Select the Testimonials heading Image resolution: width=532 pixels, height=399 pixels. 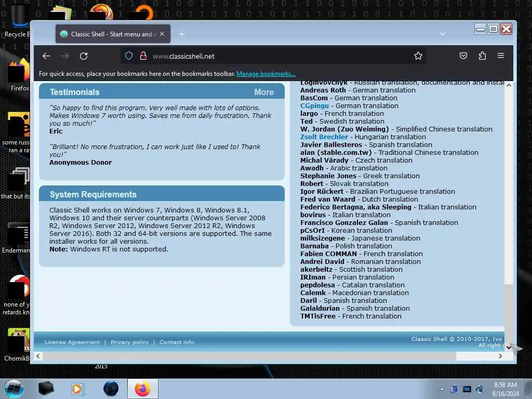[x=75, y=92]
